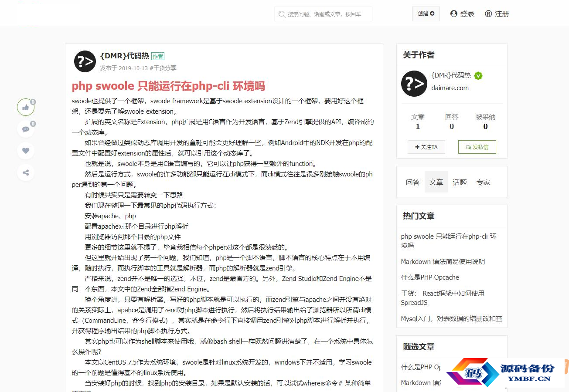
Task: Click the large avatar in 关于作者 panel
Action: point(414,84)
